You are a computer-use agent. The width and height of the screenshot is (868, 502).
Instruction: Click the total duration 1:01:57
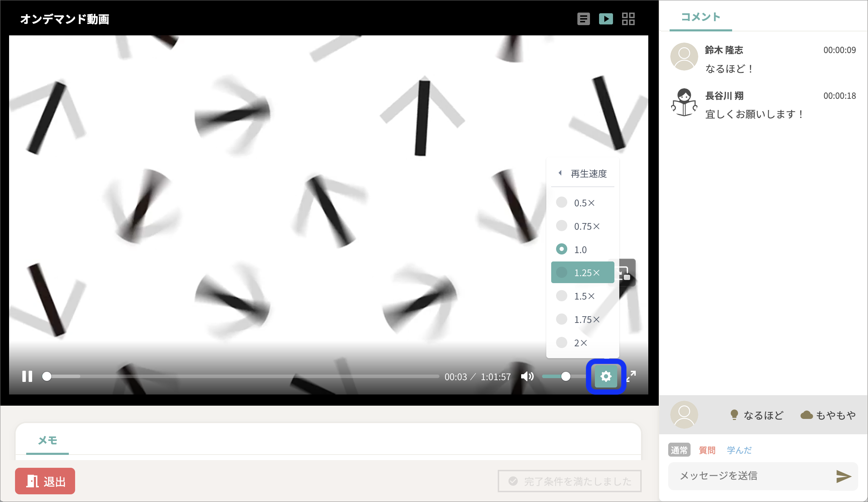(x=496, y=377)
